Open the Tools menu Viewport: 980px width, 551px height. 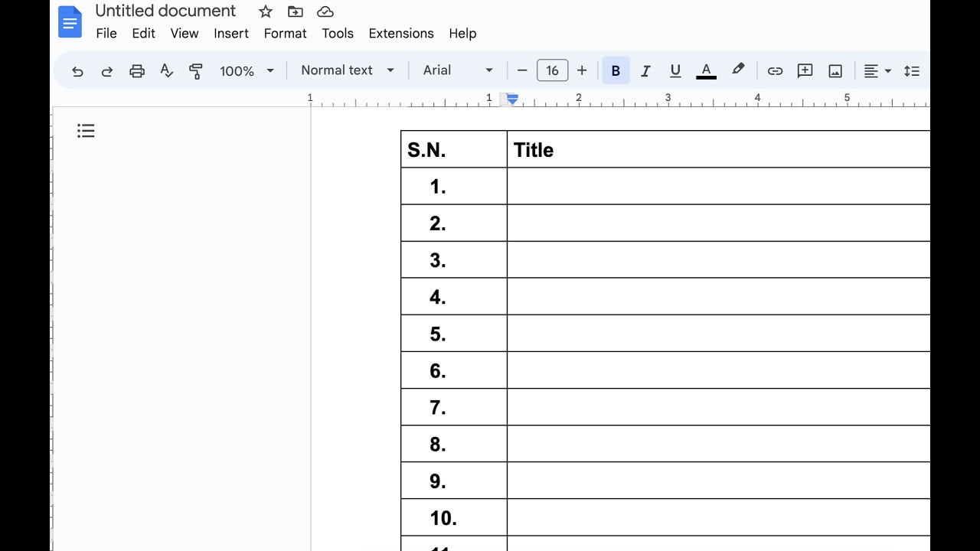click(x=338, y=33)
